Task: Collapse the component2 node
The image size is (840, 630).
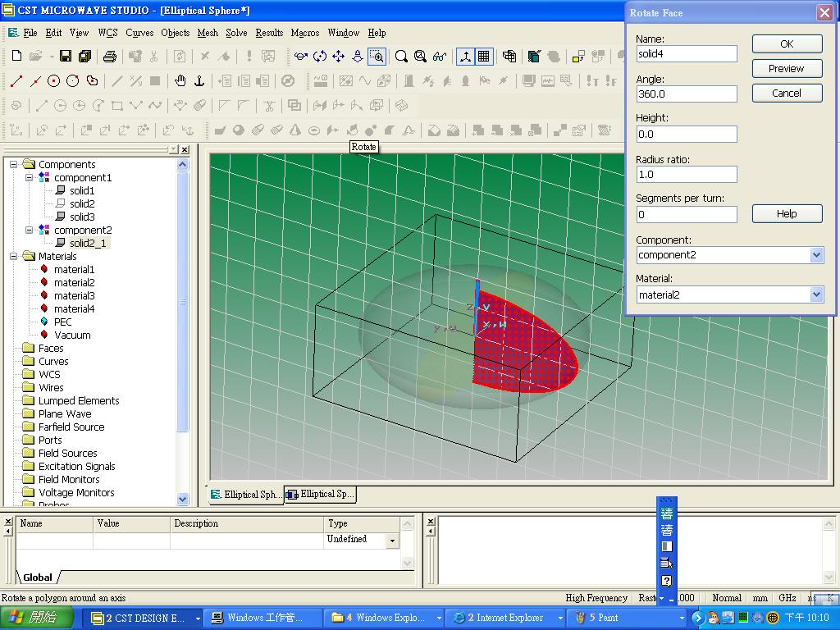Action: click(30, 230)
